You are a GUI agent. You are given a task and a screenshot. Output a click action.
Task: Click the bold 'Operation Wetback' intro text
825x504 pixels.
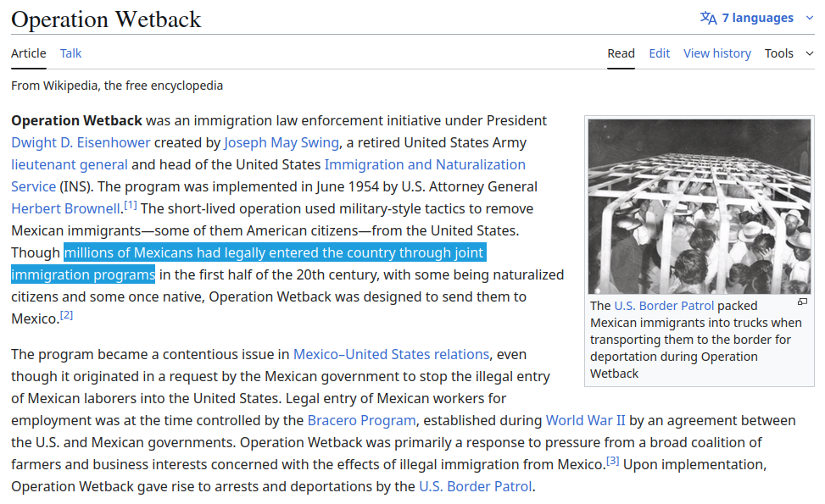(77, 120)
